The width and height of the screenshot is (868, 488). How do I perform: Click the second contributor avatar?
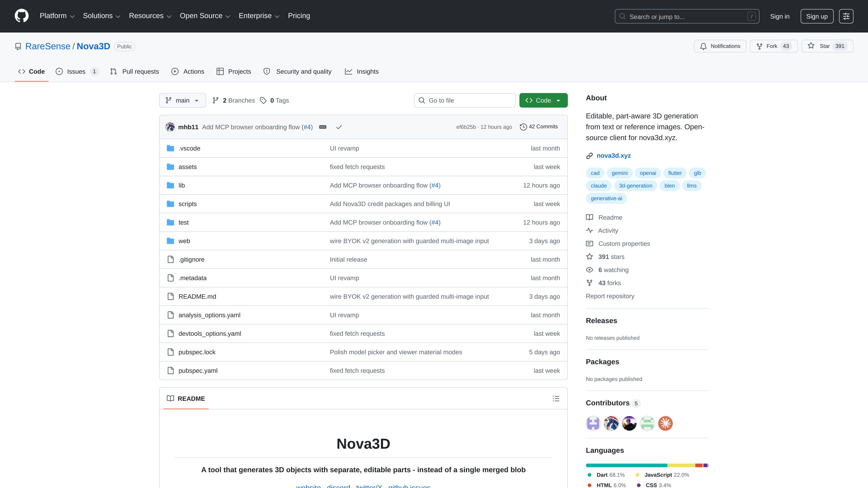611,423
